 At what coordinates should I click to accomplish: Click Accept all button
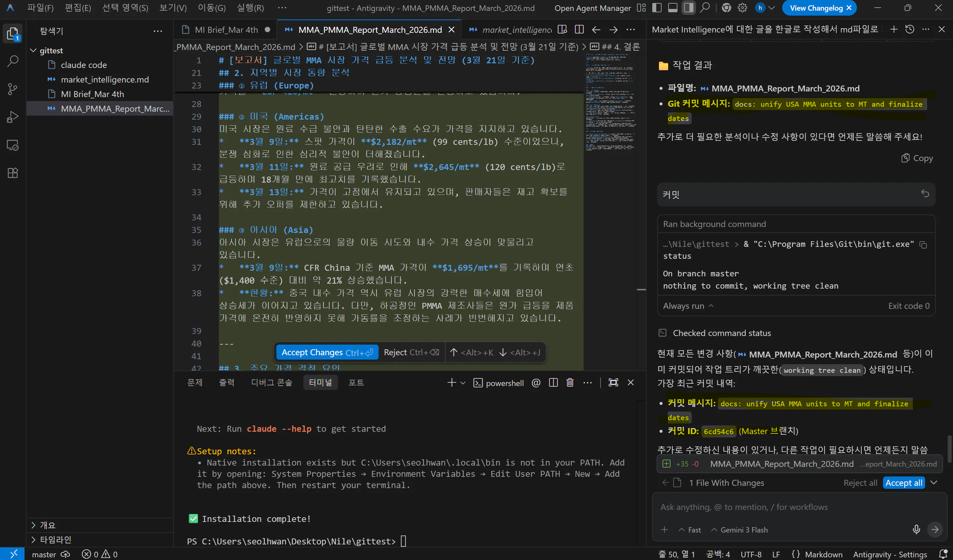coord(904,482)
